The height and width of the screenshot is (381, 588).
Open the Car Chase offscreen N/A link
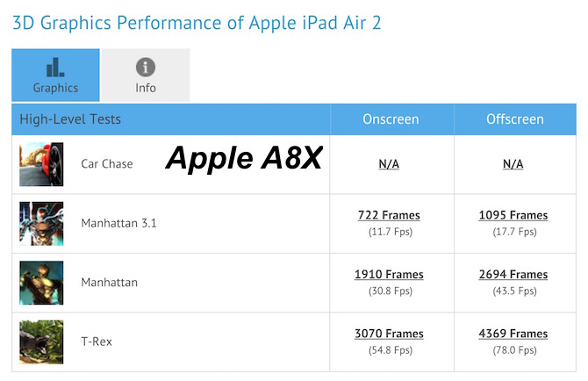[x=513, y=164]
